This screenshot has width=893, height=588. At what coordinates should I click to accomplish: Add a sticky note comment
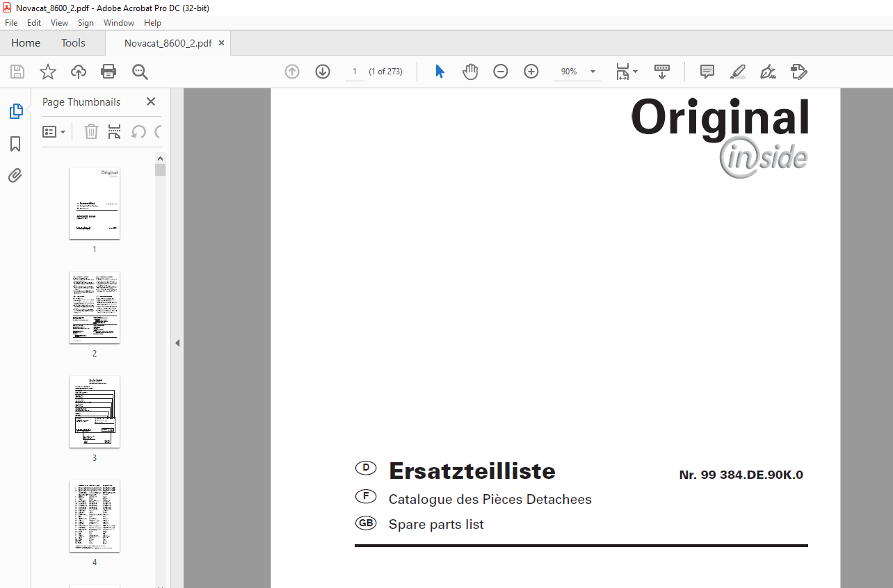point(707,72)
